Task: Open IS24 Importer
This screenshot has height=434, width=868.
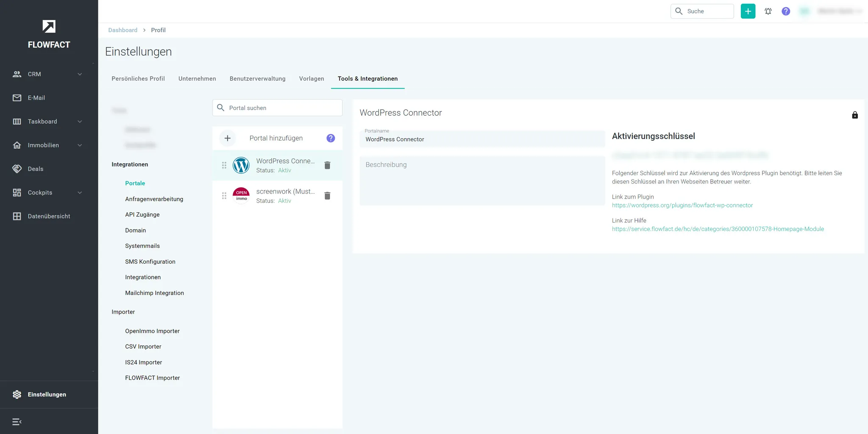Action: [x=144, y=362]
